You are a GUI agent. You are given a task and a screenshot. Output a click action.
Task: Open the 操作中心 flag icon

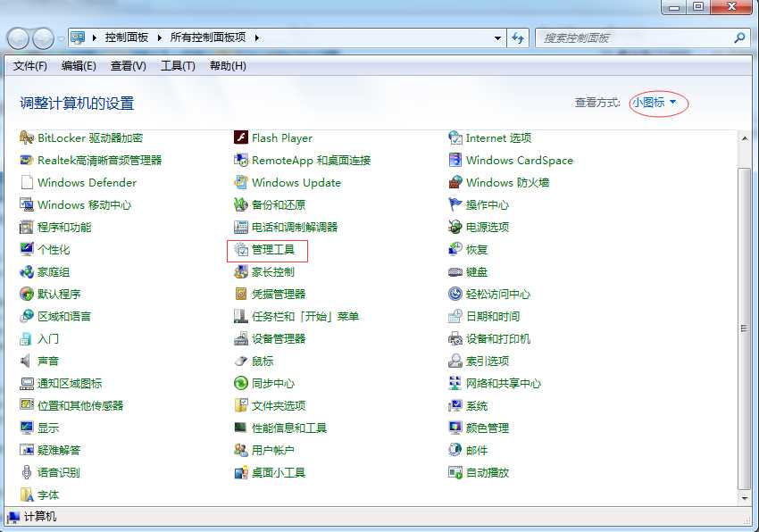[455, 204]
